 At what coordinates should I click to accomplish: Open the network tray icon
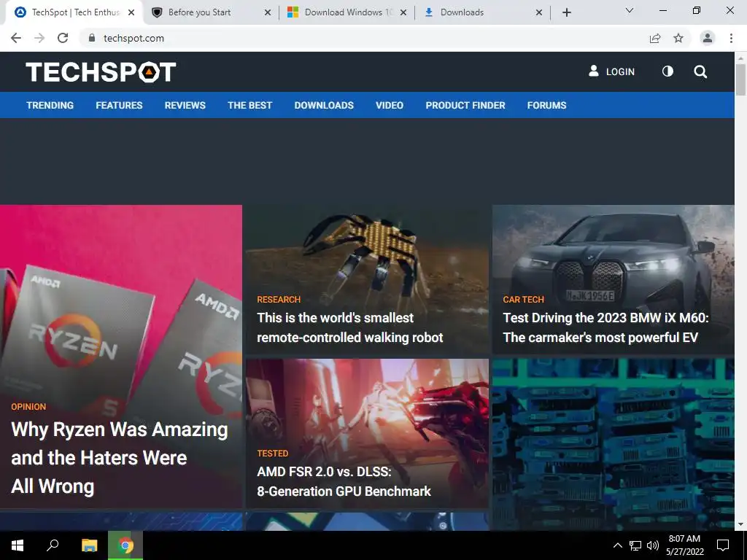coord(635,545)
